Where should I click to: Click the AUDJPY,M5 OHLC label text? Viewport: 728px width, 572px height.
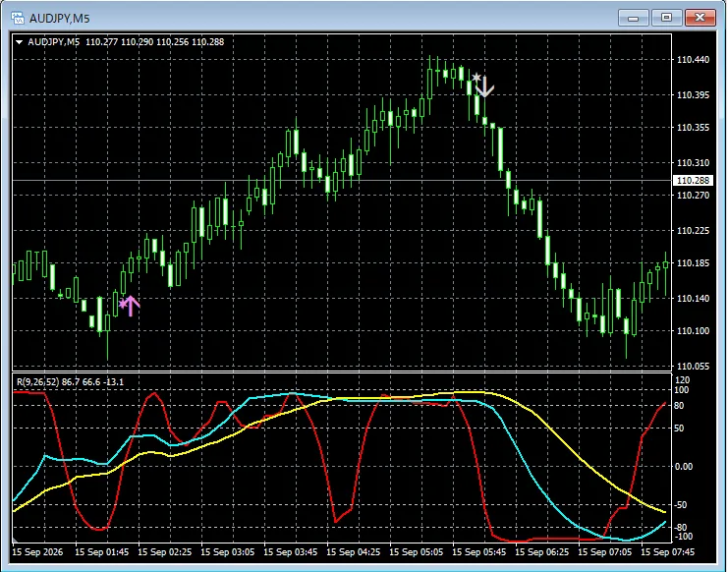click(x=126, y=42)
